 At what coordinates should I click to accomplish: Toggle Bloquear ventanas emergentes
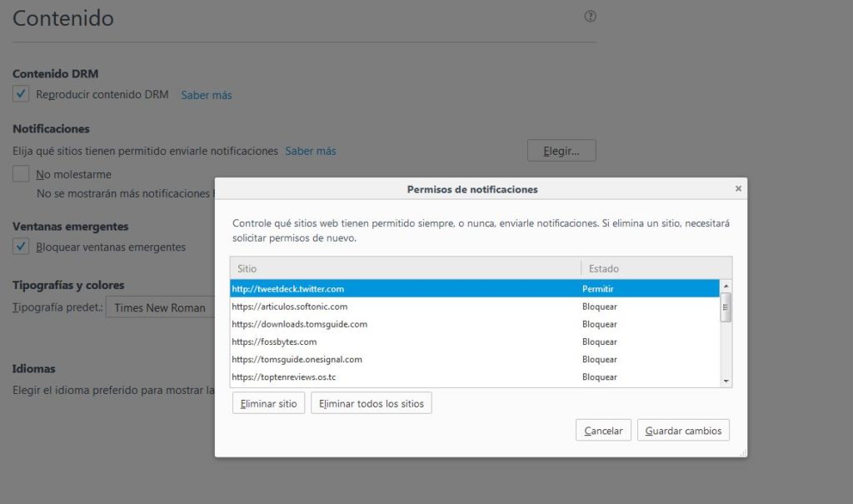(x=21, y=247)
